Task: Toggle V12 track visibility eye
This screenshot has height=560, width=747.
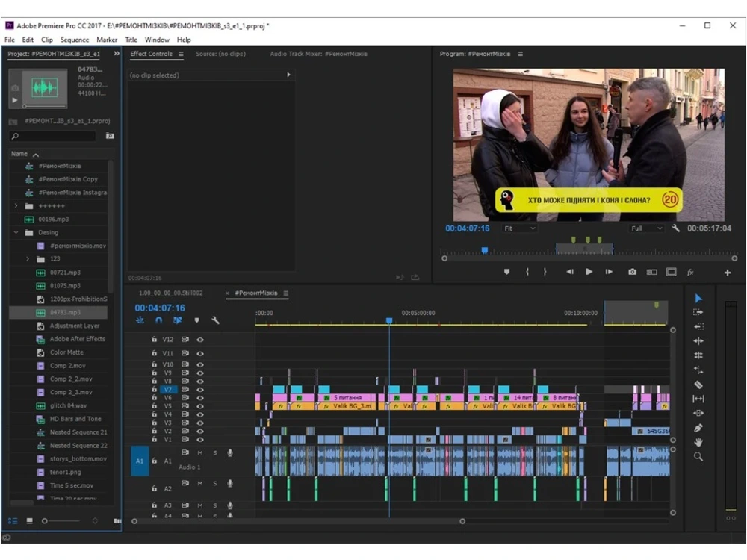Action: pos(200,340)
